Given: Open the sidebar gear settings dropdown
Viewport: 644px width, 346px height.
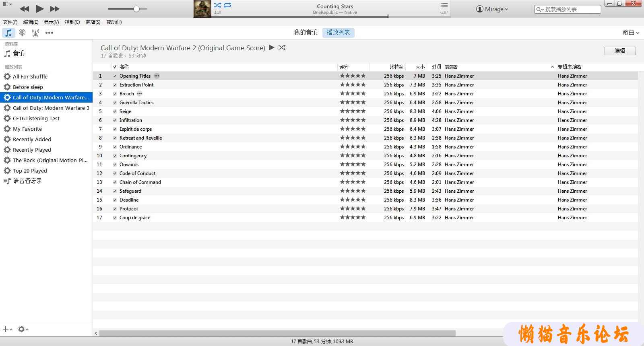Looking at the screenshot, I should coord(23,329).
